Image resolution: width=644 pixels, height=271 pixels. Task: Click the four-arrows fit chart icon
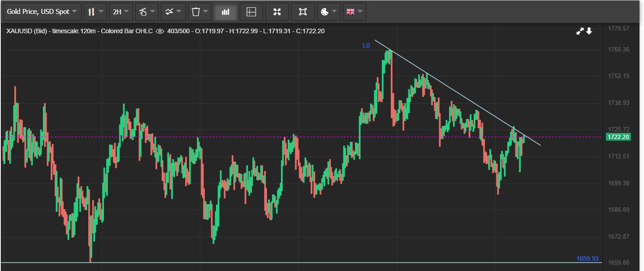pyautogui.click(x=277, y=12)
